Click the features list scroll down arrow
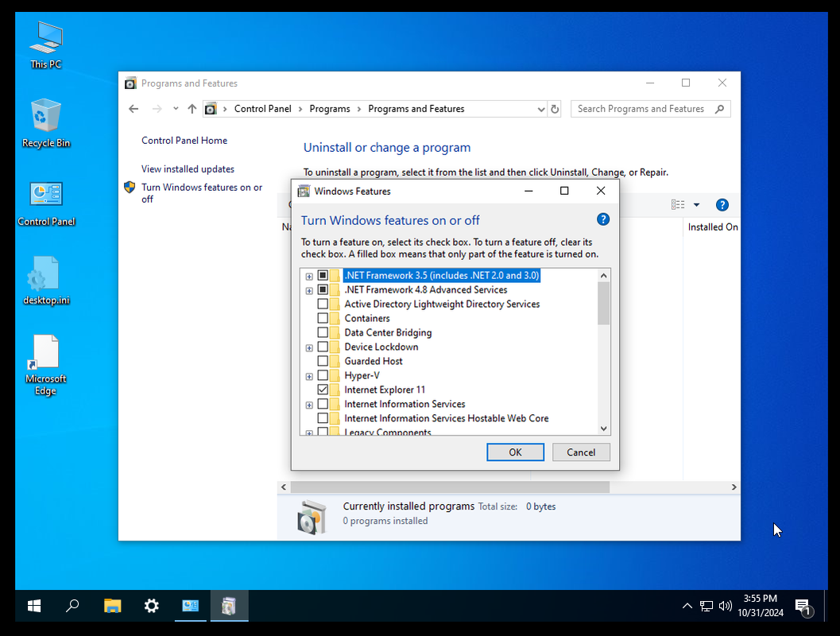840x636 pixels. [604, 429]
